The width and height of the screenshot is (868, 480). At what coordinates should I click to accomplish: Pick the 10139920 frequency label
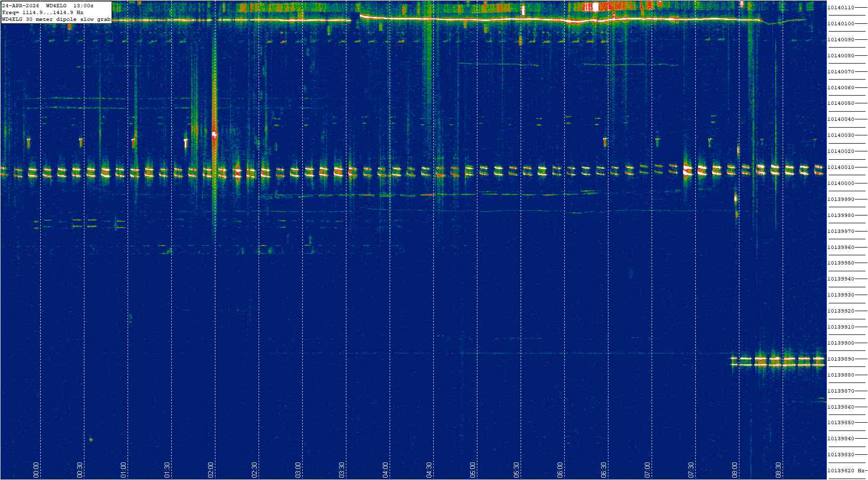click(x=841, y=311)
